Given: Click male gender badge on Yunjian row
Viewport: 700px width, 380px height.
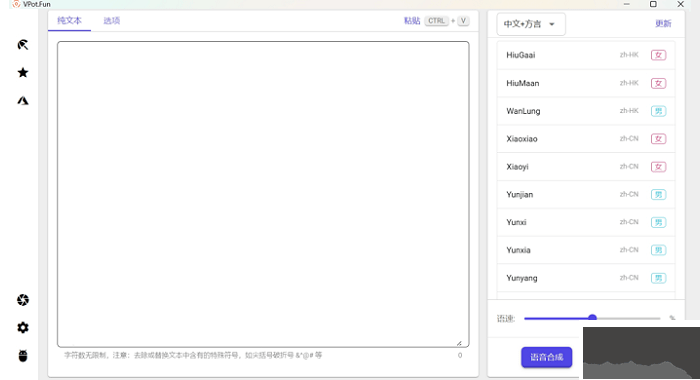Looking at the screenshot, I should [658, 194].
